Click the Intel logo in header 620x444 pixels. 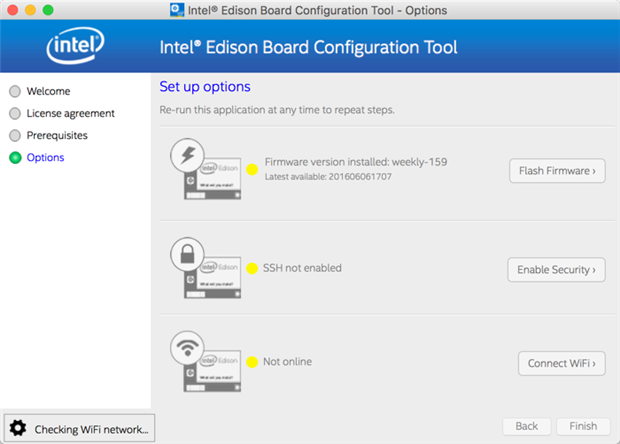coord(76,46)
